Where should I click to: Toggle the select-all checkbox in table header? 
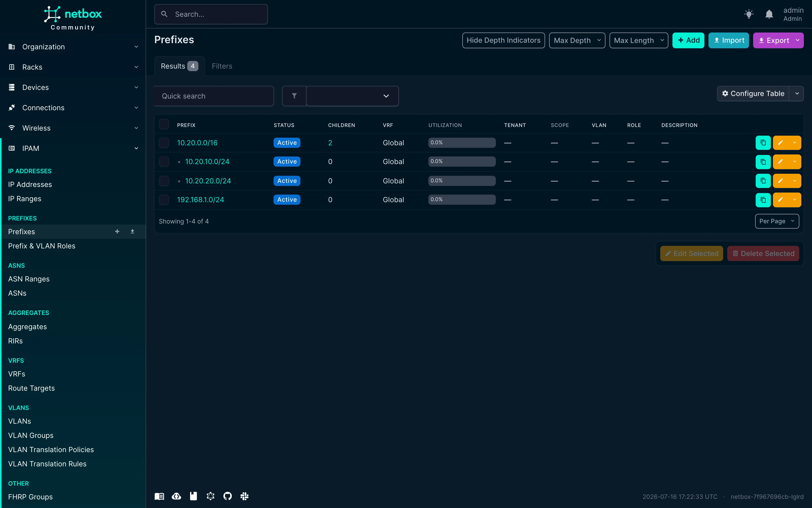coord(164,124)
